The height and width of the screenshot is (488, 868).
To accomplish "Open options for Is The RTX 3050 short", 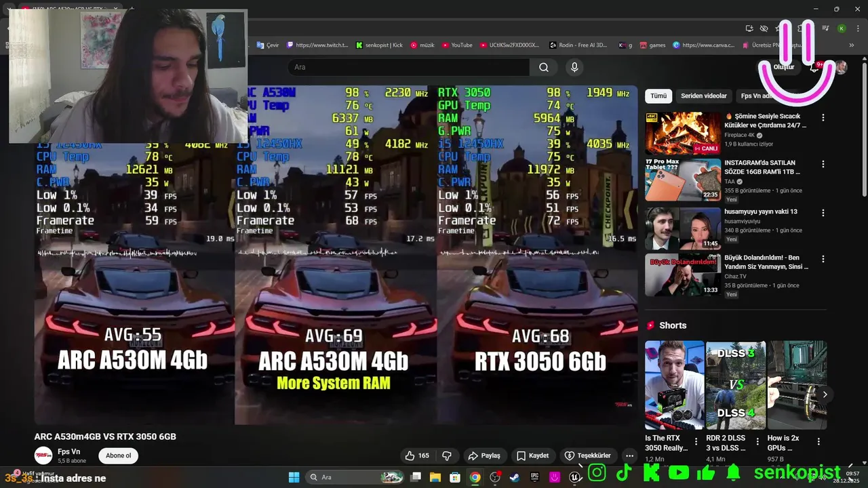I will 696,441.
